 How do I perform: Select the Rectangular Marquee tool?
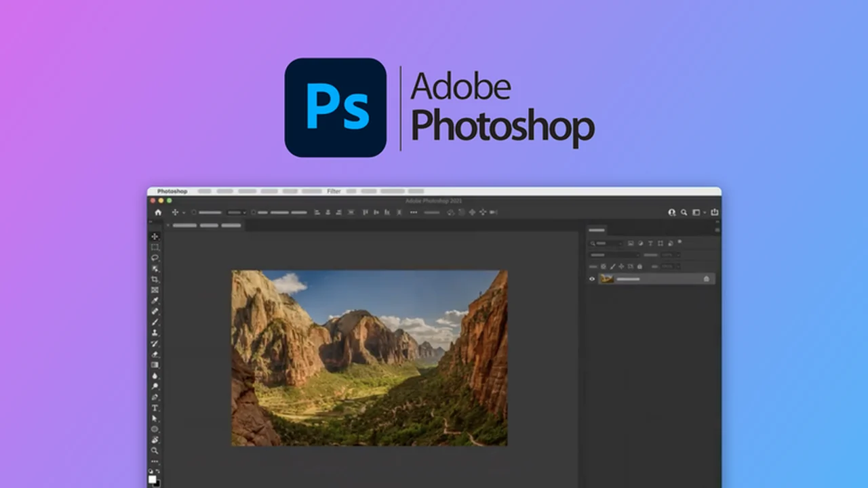(155, 247)
